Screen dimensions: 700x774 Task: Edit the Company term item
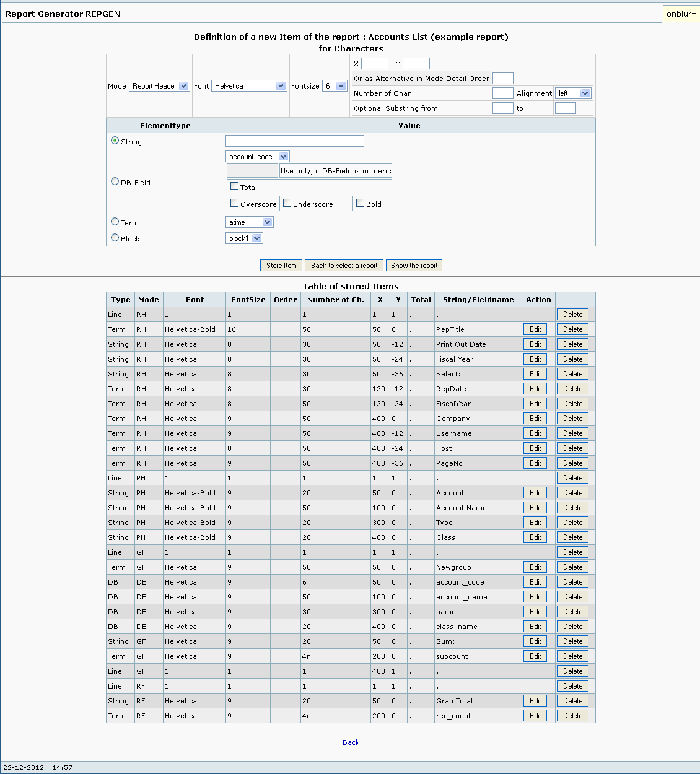pos(535,419)
